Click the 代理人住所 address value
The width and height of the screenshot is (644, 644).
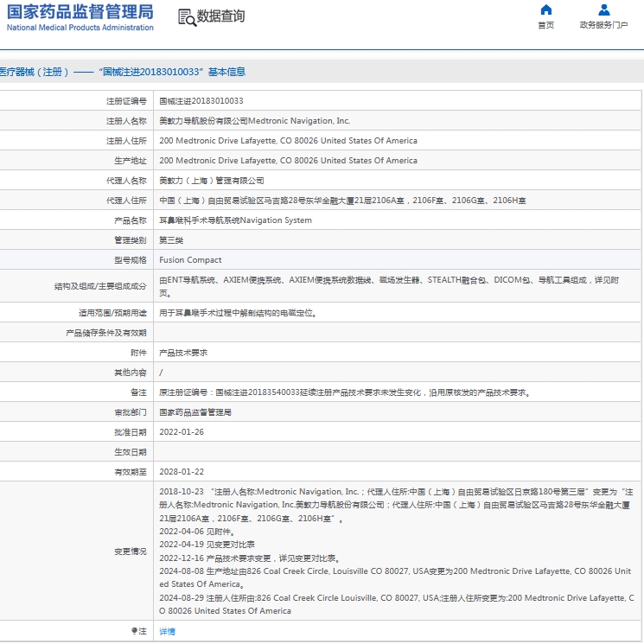point(342,201)
